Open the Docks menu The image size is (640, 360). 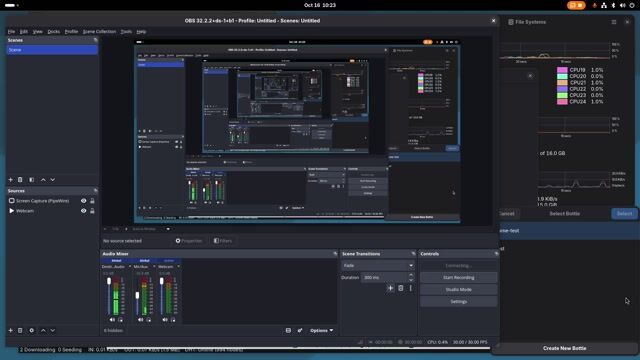tap(53, 31)
